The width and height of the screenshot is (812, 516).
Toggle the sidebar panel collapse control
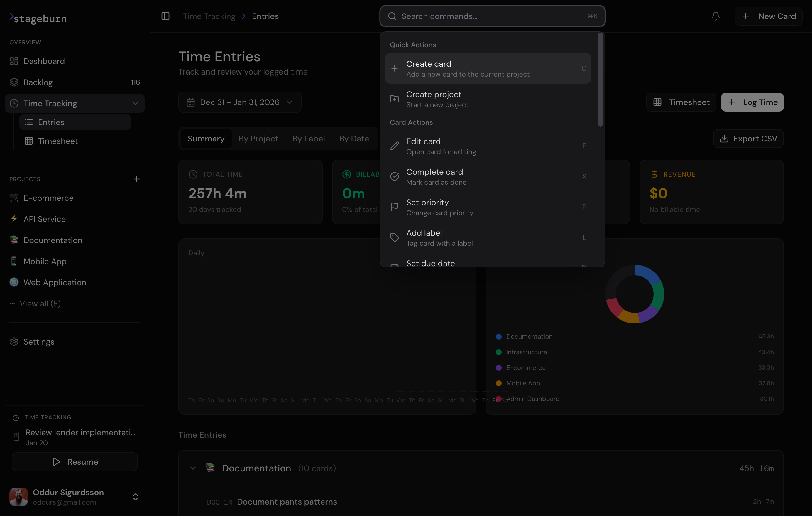(x=165, y=16)
